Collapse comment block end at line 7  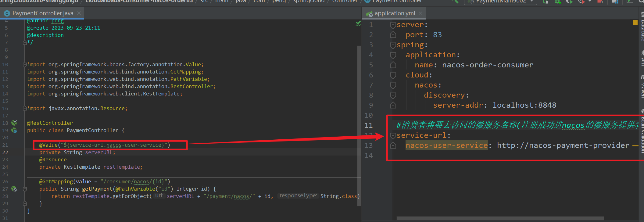tap(25, 43)
